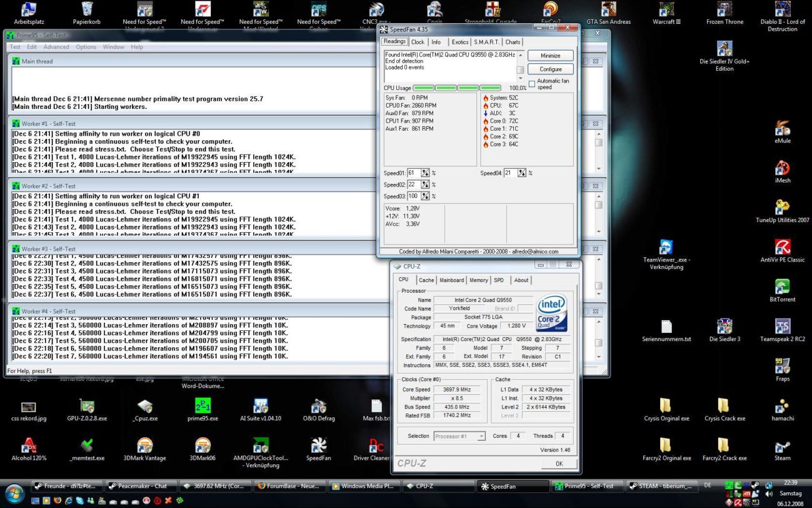Click the SpeedFan Configure button

[x=551, y=69]
